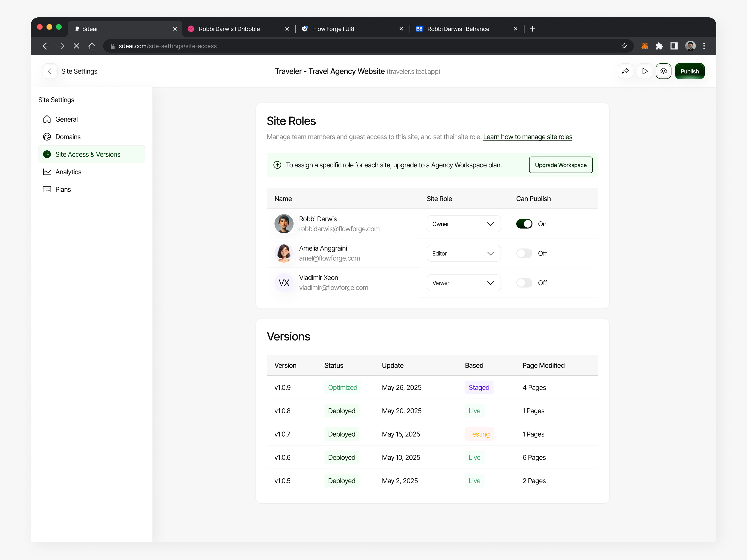View the Analytics section
Image resolution: width=747 pixels, height=560 pixels.
click(x=68, y=172)
